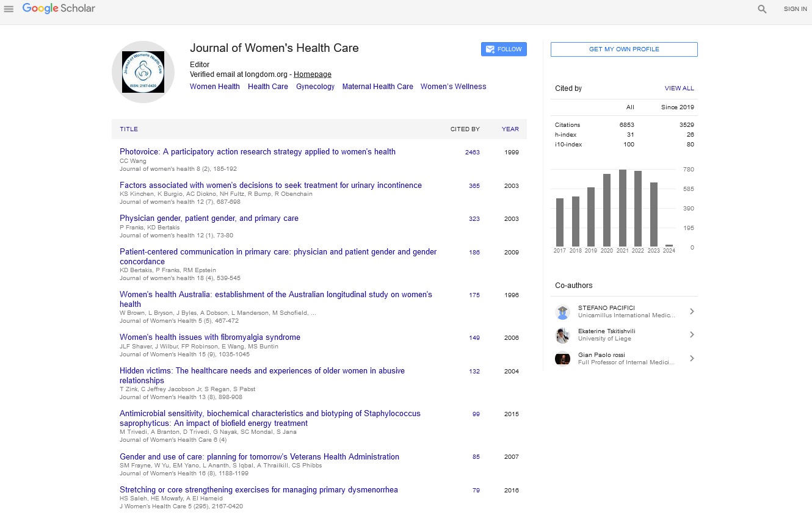Click the Google Scholar logo
The width and height of the screenshot is (812, 515).
tap(59, 9)
